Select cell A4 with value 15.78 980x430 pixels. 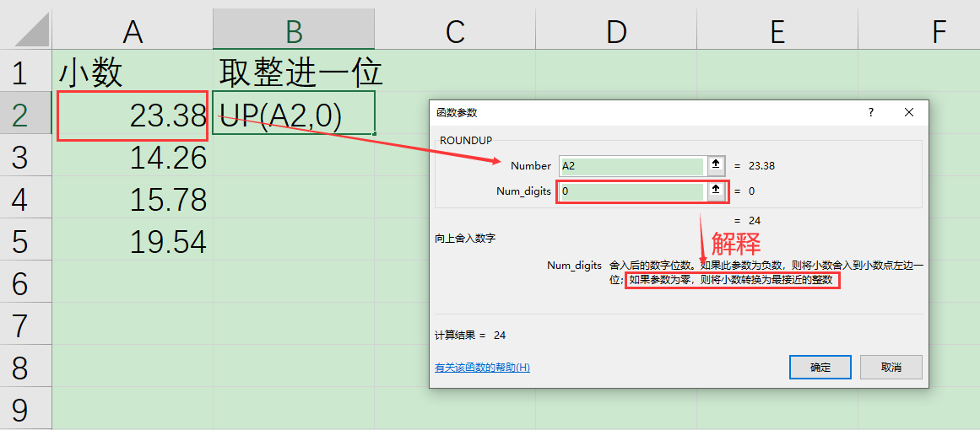(133, 197)
